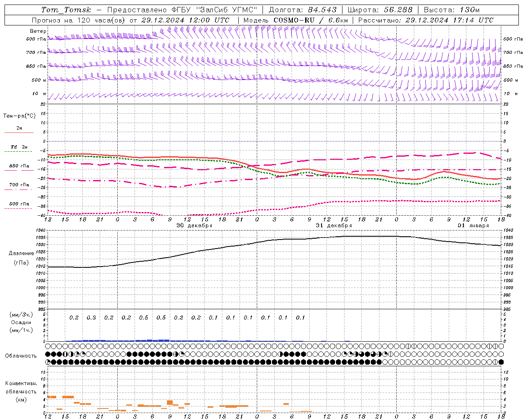Click the 'Тем-ра(°C)' temperature label
This screenshot has height=420, width=525.
coord(19,116)
